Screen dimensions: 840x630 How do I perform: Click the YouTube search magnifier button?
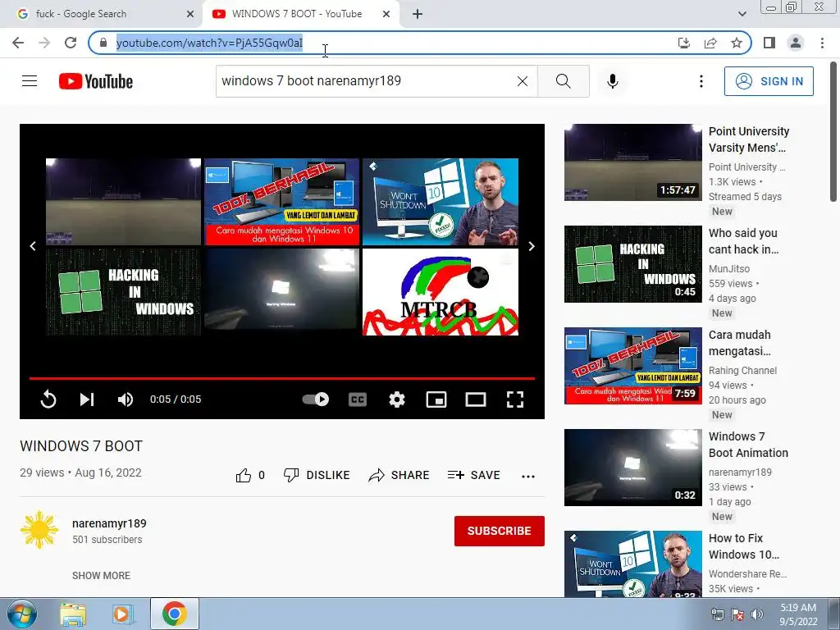(x=564, y=81)
